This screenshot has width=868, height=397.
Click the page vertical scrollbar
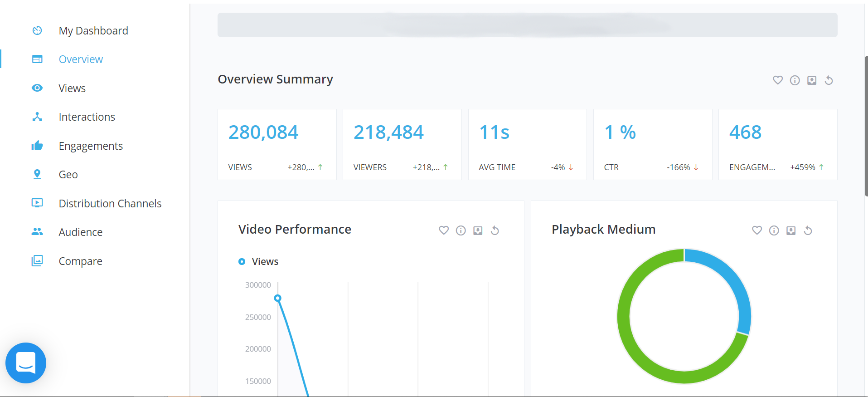click(866, 126)
